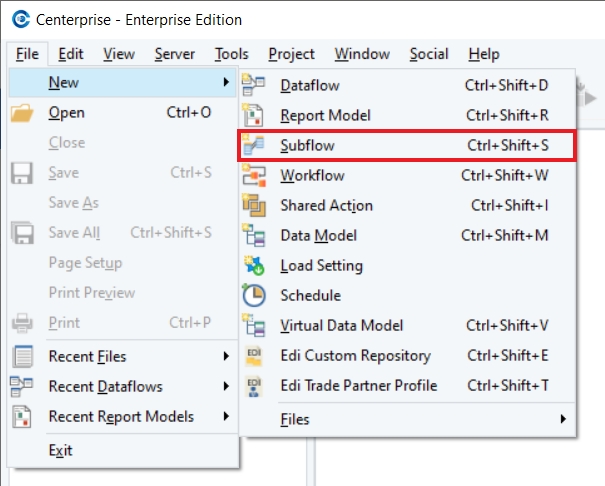The height and width of the screenshot is (486, 605).
Task: Open the Project menu
Action: coord(291,54)
